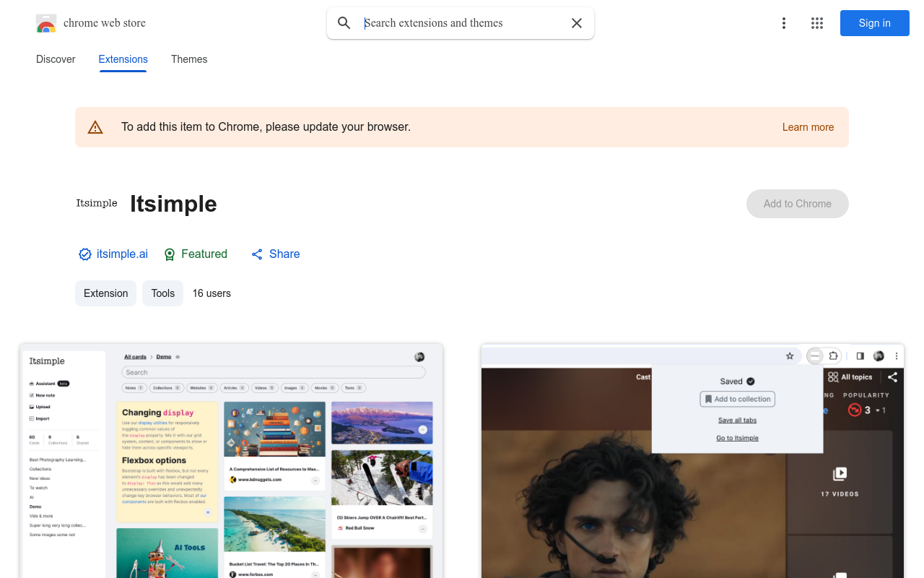Open the Google apps grid
Viewport: 924px width, 578px height.
pyautogui.click(x=817, y=23)
